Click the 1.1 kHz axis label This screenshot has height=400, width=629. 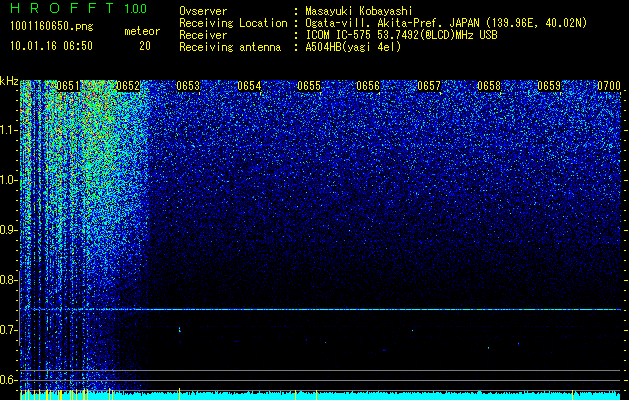tap(9, 130)
